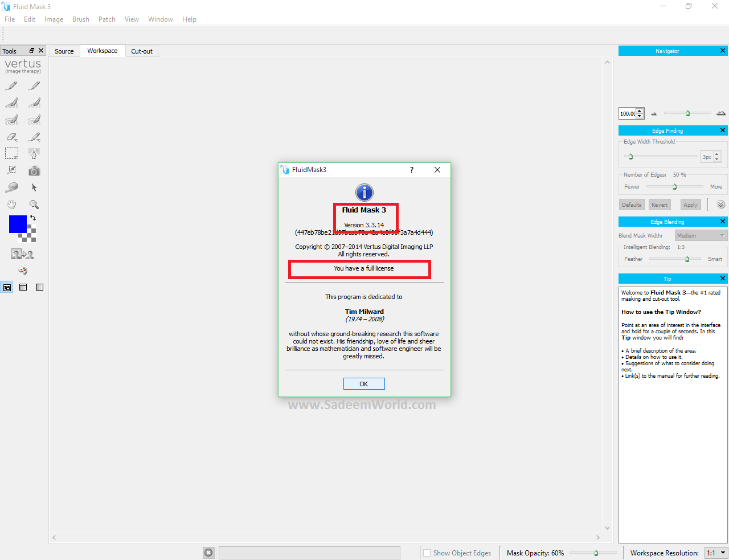Click the Apply button in Edge Finding
The height and width of the screenshot is (560, 729).
click(x=690, y=205)
